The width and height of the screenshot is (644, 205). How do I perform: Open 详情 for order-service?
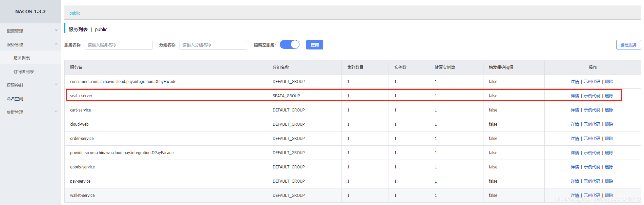[575, 139]
